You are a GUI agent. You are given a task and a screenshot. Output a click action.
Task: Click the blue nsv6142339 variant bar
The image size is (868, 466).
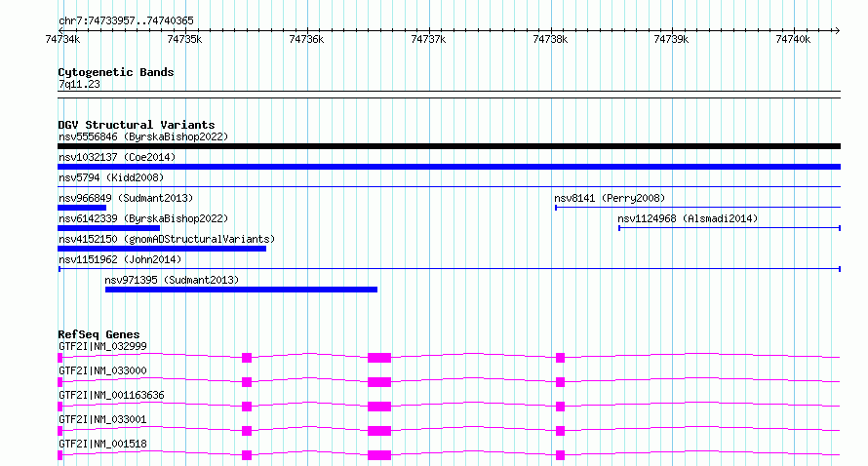pyautogui.click(x=108, y=228)
